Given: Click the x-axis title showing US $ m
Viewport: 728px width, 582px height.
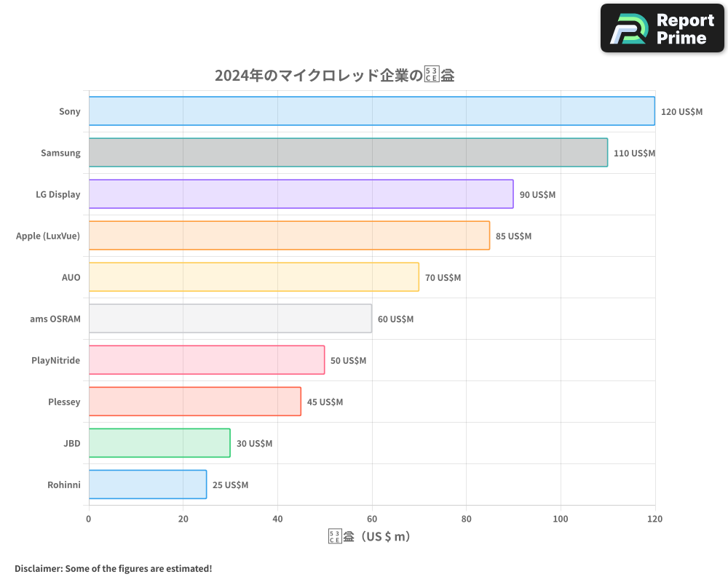Looking at the screenshot, I should click(368, 536).
